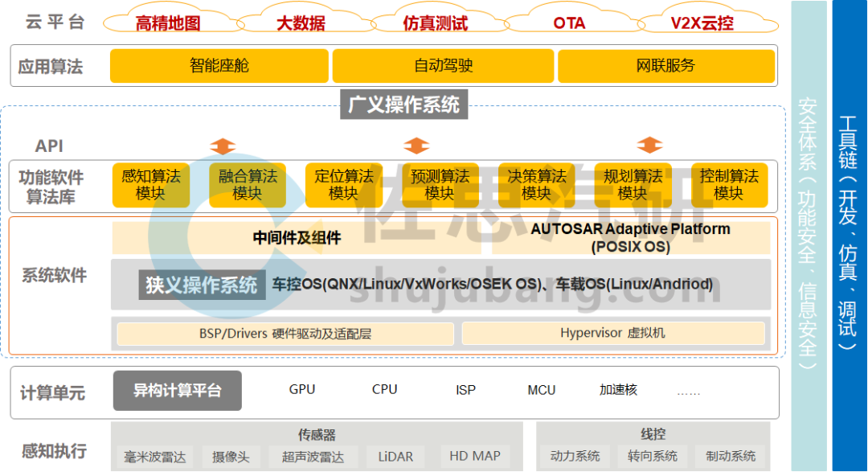Click the orange double arrow above 预测算法

(x=416, y=146)
